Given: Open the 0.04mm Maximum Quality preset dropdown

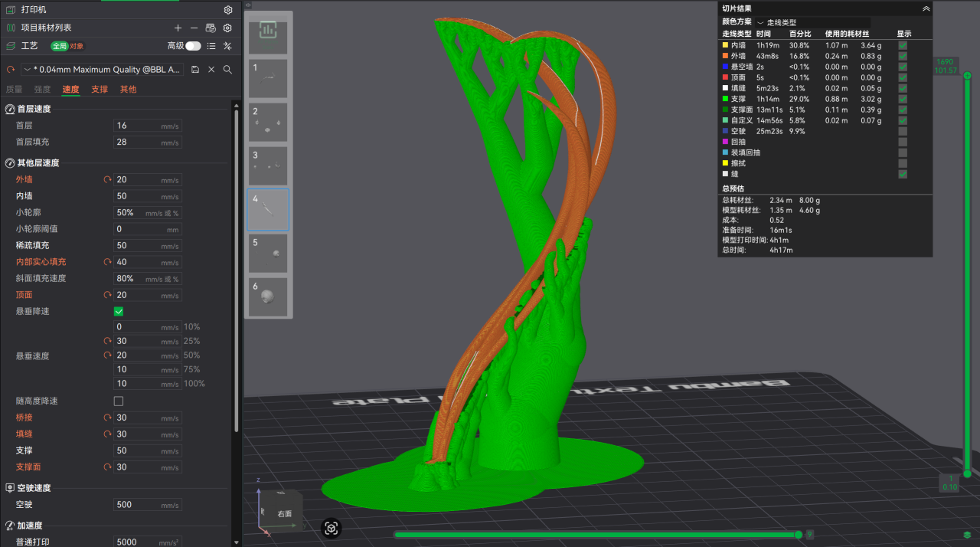Looking at the screenshot, I should 103,70.
